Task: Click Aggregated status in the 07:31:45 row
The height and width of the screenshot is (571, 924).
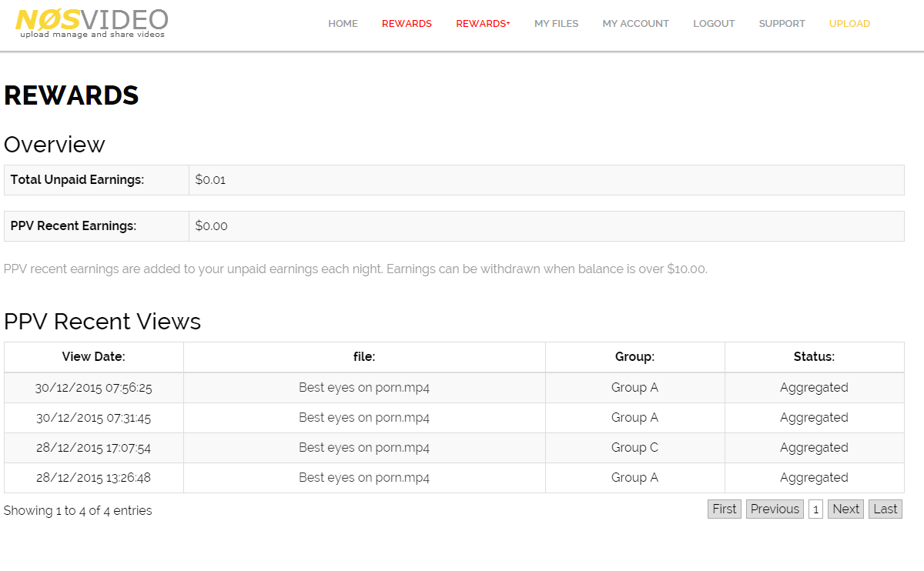Action: (814, 418)
